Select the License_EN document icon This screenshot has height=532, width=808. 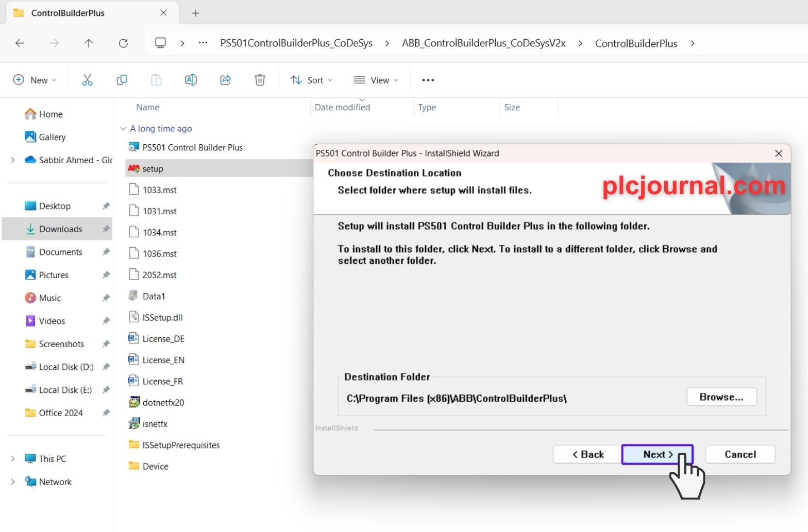(x=133, y=359)
